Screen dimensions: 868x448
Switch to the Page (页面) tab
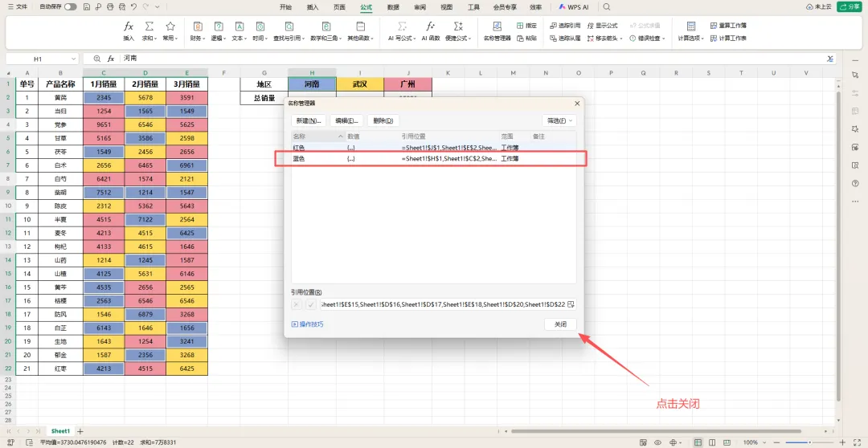339,7
